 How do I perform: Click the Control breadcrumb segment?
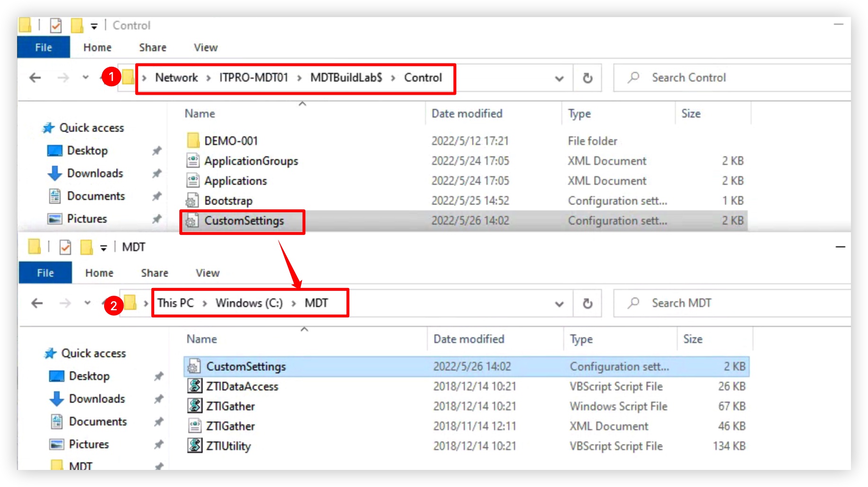423,78
